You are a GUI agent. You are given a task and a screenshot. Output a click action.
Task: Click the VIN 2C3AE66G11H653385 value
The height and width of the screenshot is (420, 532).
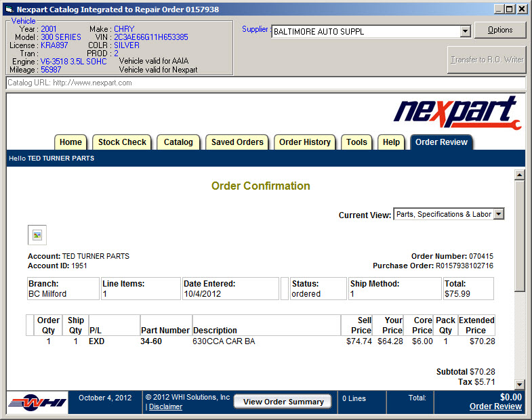[150, 37]
